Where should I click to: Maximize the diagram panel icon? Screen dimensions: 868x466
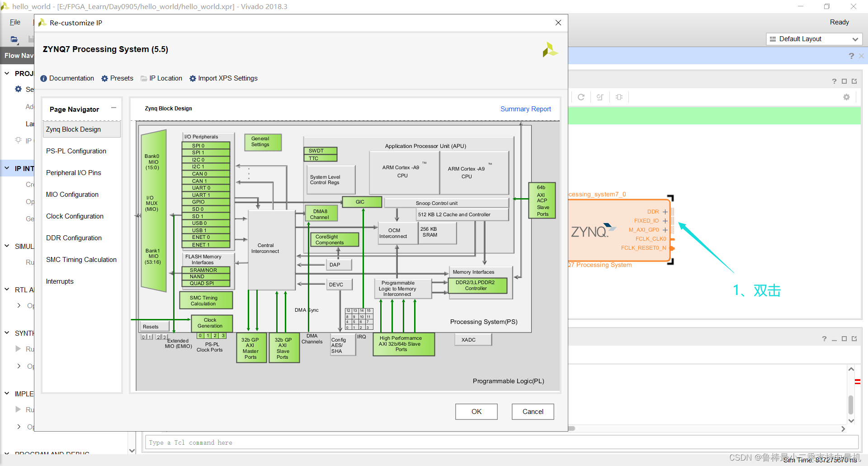844,81
